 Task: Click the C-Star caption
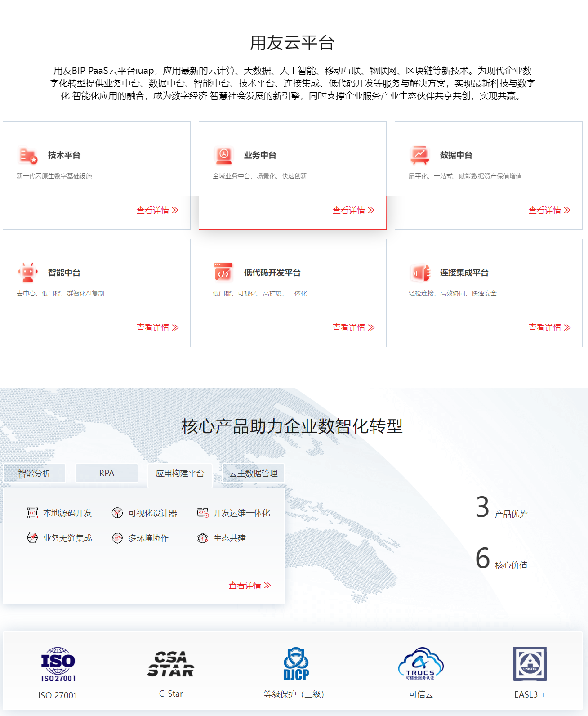(171, 694)
